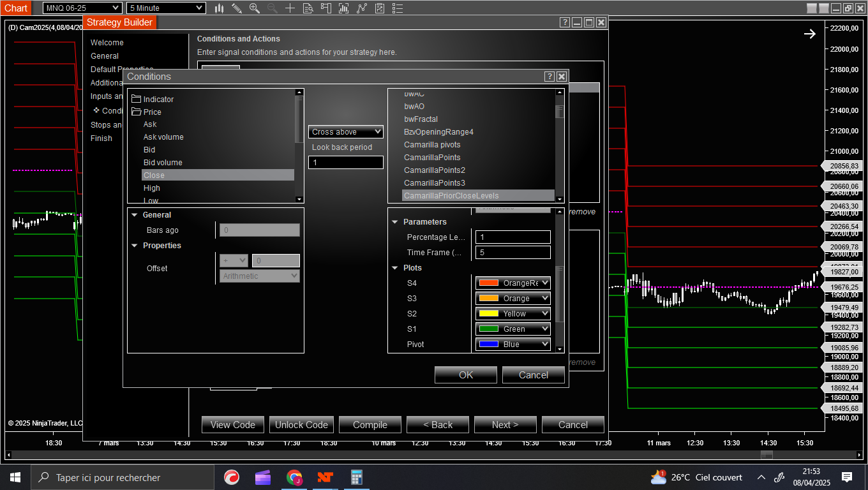Click the white arrow at chart top right
This screenshot has height=490, width=868.
(x=809, y=34)
